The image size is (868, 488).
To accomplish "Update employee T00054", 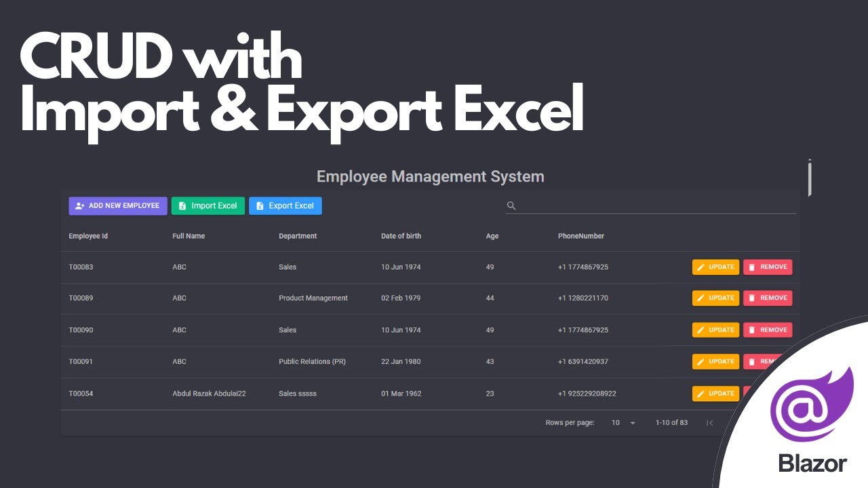I will pos(715,393).
